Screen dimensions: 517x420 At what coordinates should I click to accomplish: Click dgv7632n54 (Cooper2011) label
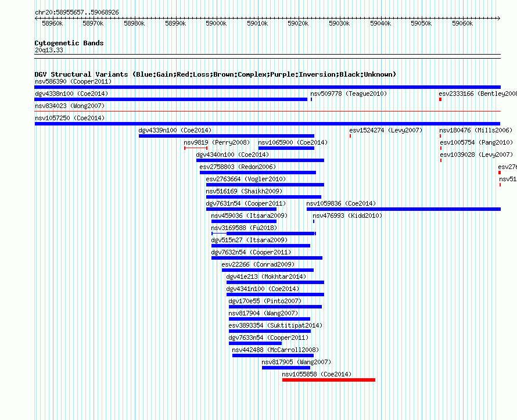click(252, 252)
